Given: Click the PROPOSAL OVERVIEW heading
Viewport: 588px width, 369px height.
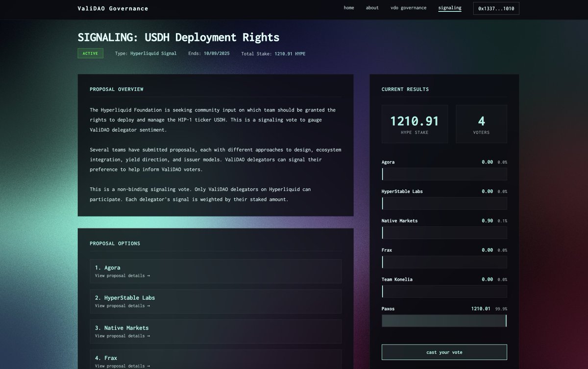Looking at the screenshot, I should coord(117,89).
